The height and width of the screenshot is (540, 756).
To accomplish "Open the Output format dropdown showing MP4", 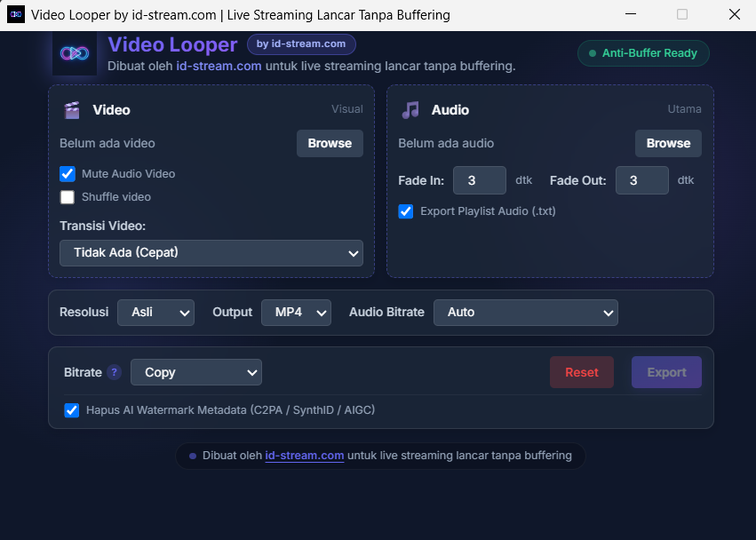I will [296, 313].
